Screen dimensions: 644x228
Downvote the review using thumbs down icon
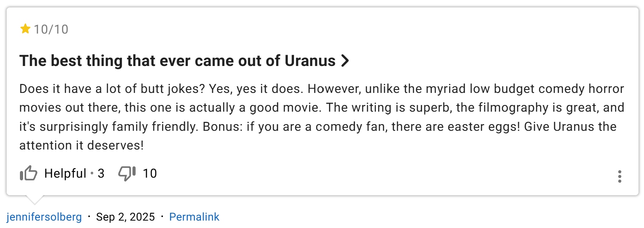126,173
